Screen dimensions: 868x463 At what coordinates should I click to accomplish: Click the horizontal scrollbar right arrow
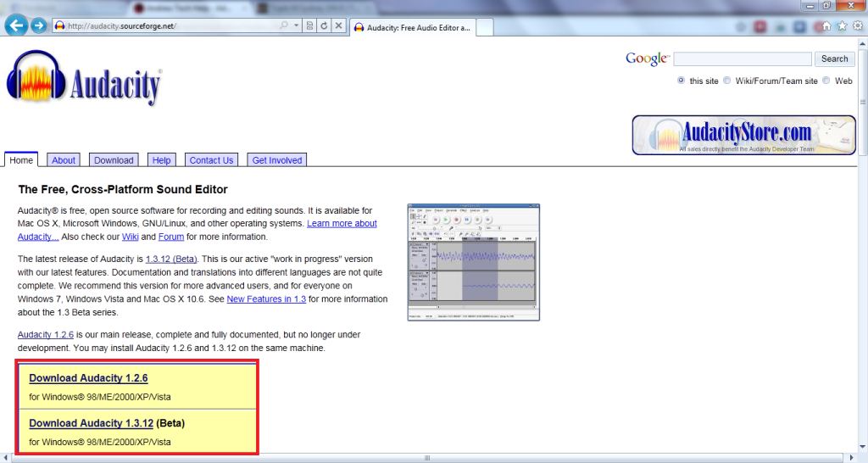pos(852,458)
